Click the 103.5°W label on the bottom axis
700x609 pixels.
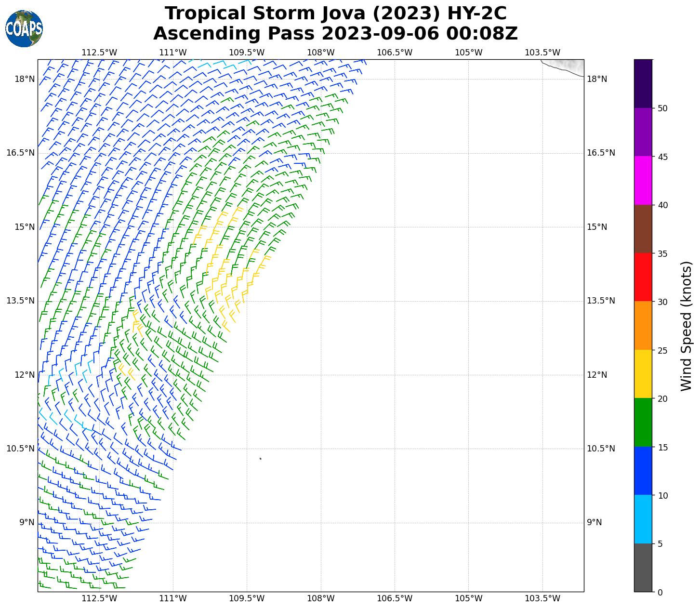click(542, 598)
